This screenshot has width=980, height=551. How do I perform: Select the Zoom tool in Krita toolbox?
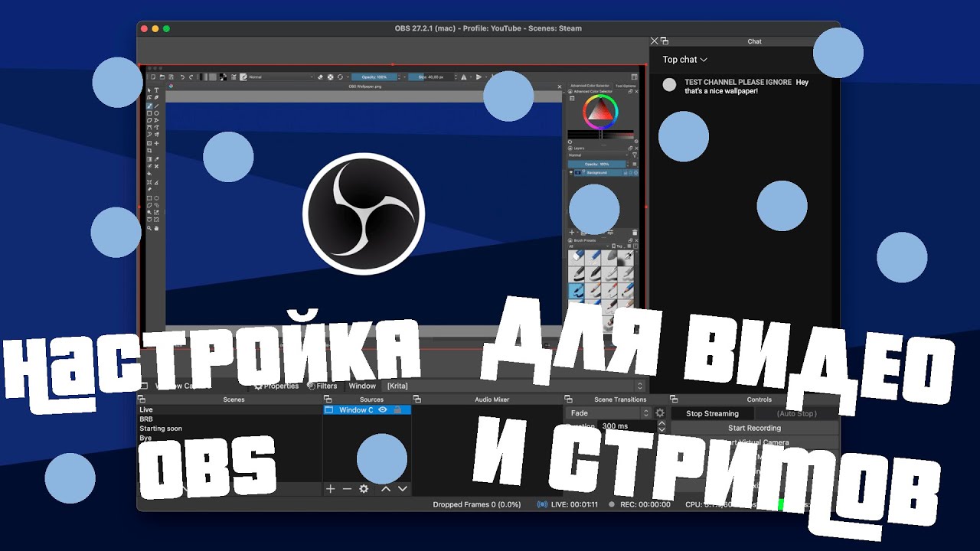coord(149,228)
